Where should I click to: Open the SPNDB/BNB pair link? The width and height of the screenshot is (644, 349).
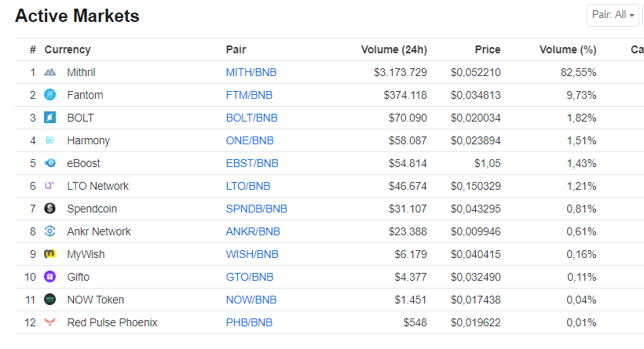click(x=256, y=209)
